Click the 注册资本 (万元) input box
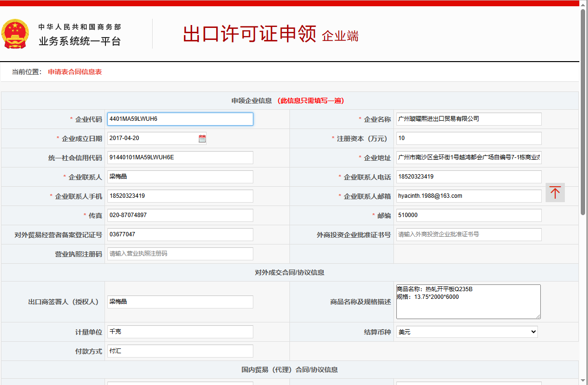This screenshot has width=588, height=385. tap(469, 139)
